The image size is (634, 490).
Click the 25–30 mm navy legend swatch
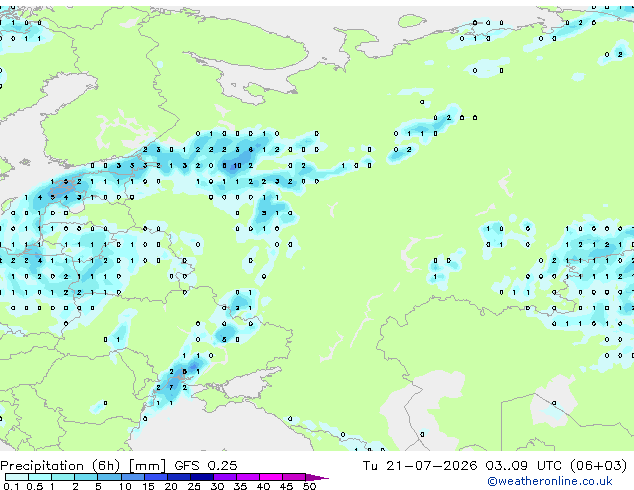click(202, 477)
